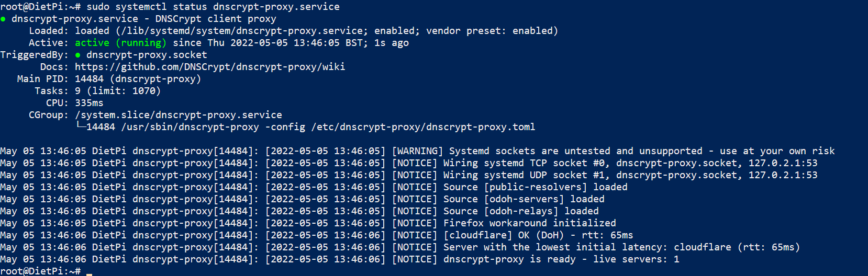Click the green status dot before dnscrypt-proxy.service
Viewport: 868px width, 276px height.
point(3,19)
